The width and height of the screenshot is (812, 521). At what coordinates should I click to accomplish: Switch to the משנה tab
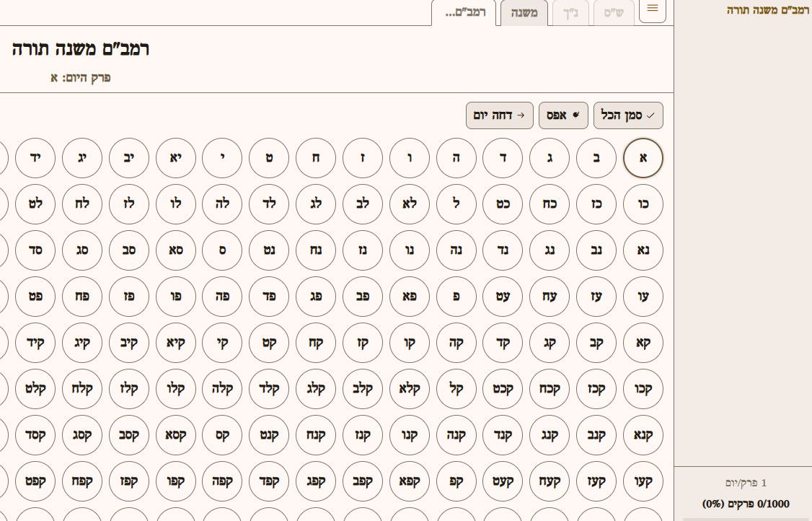524,12
